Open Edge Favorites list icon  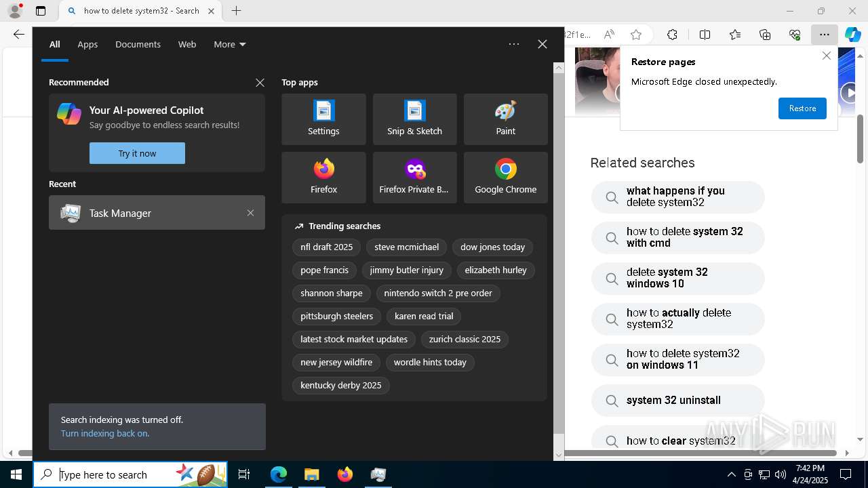click(735, 35)
